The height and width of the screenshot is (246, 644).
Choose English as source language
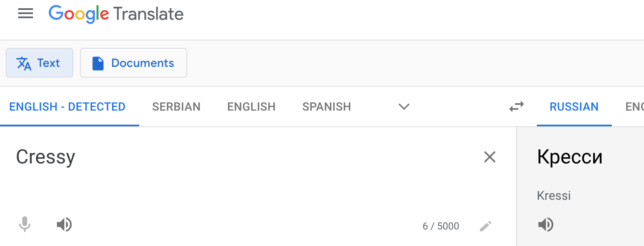click(251, 106)
